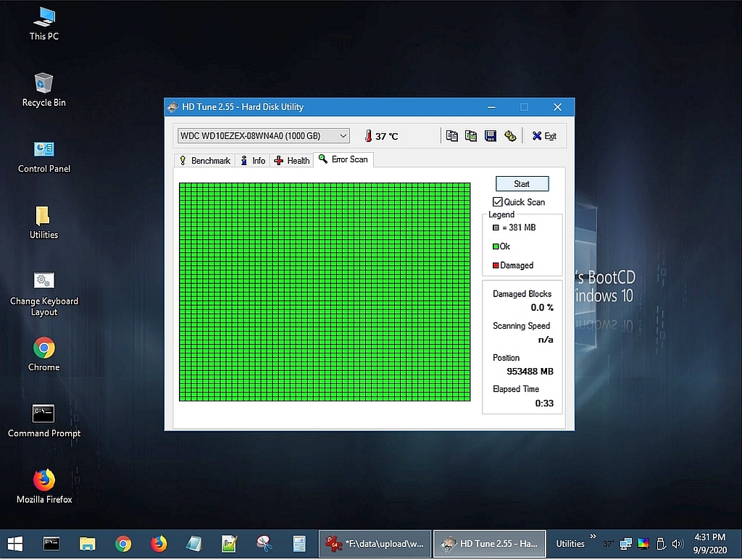Open the calculator taskbar icon
This screenshot has height=560, width=742.
pos(299,544)
